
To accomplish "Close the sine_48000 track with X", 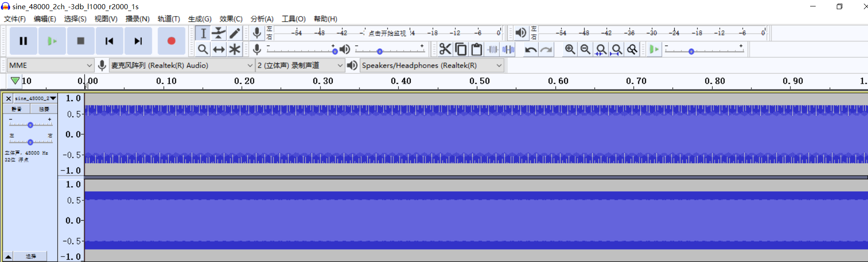I will pos(8,98).
